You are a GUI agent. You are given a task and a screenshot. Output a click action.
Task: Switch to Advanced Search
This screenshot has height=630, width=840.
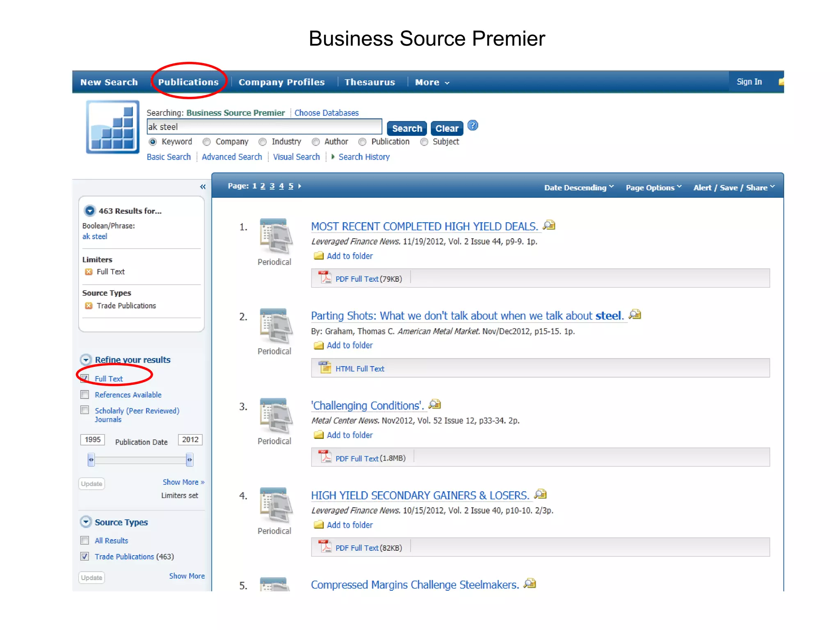(232, 157)
